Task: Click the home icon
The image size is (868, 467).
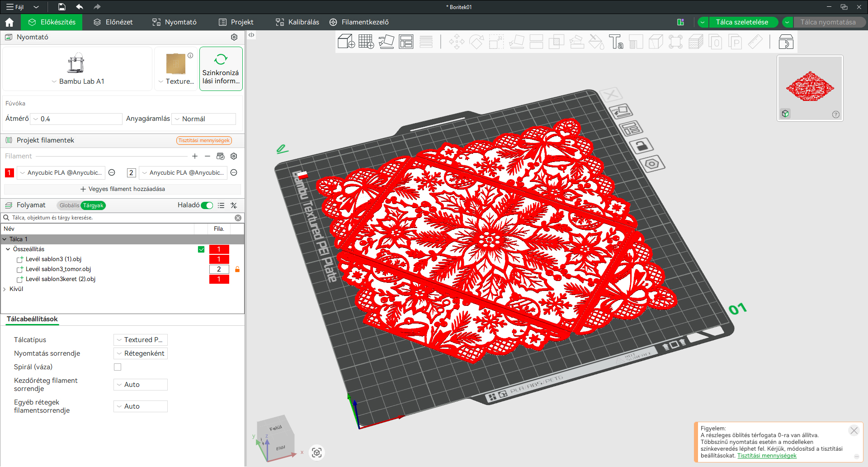Action: click(x=9, y=22)
